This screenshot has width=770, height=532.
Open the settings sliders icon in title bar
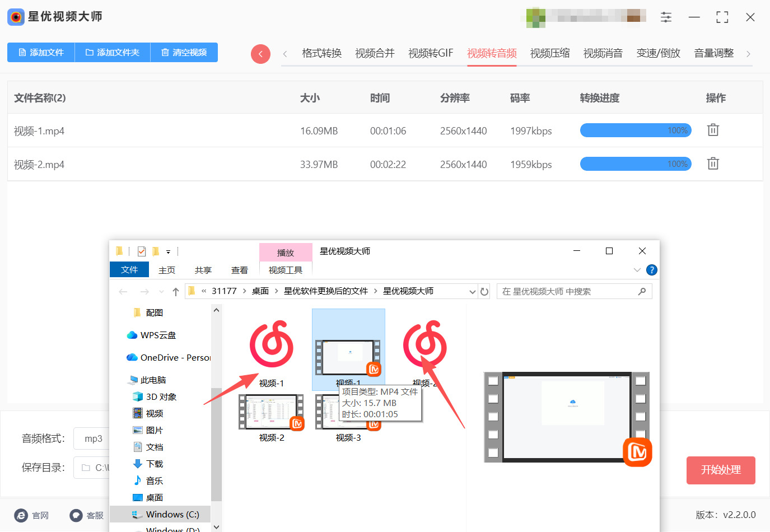[x=666, y=17]
